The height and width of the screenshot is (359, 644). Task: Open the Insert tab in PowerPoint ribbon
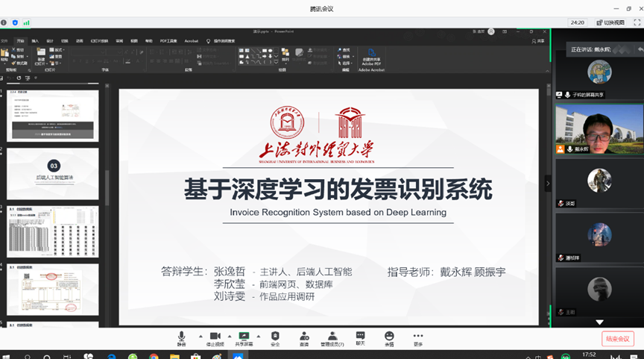pos(35,41)
